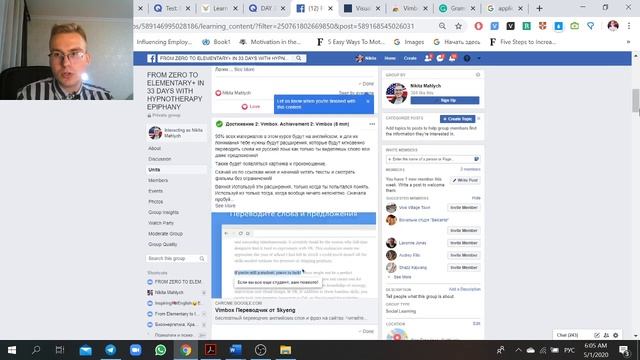This screenshot has width=640, height=360.
Task: Click Add a Description link
Action: [464, 289]
